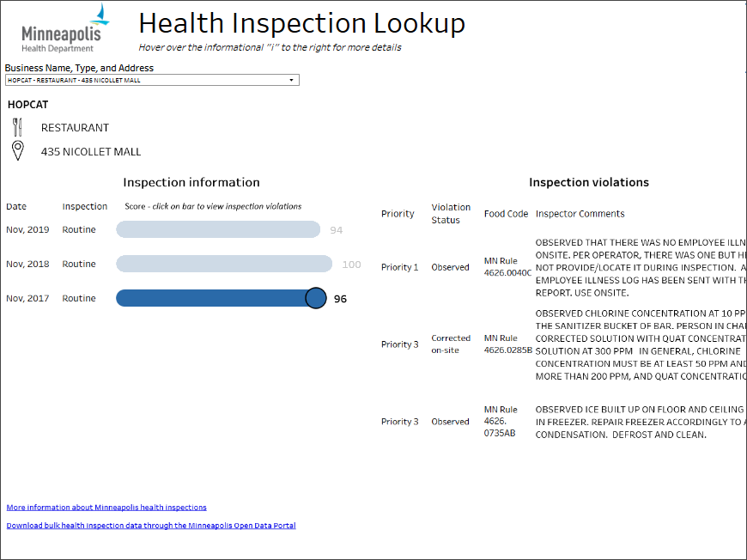Click the Violation Status column header
This screenshot has width=747, height=560.
tap(451, 214)
